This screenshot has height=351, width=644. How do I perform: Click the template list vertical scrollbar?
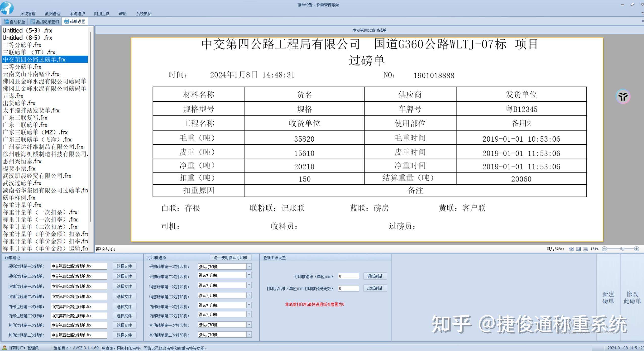pos(91,126)
